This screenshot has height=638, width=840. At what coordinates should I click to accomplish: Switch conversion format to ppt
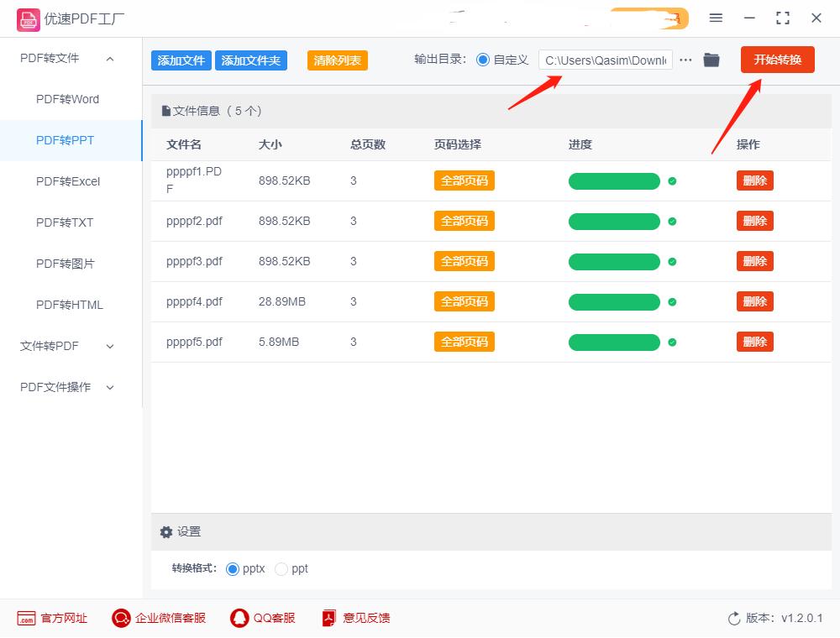[x=281, y=568]
